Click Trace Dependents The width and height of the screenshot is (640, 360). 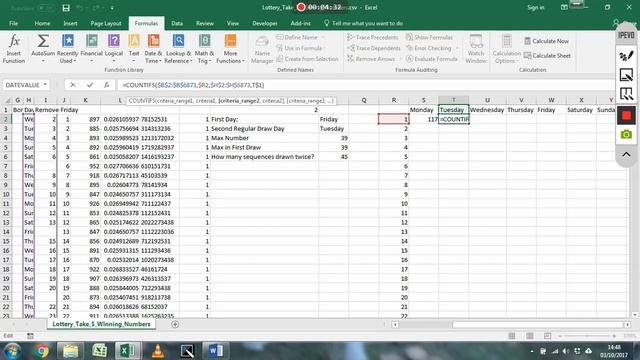374,48
